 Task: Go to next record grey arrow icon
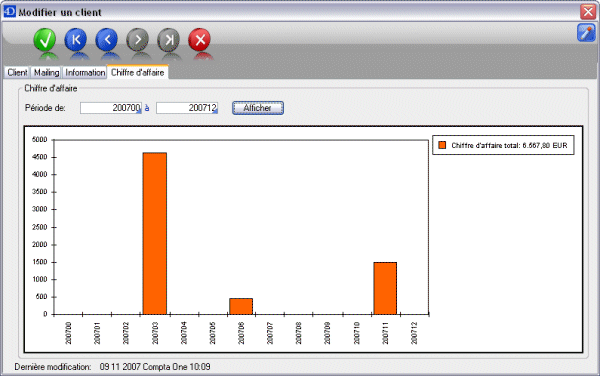tap(137, 40)
